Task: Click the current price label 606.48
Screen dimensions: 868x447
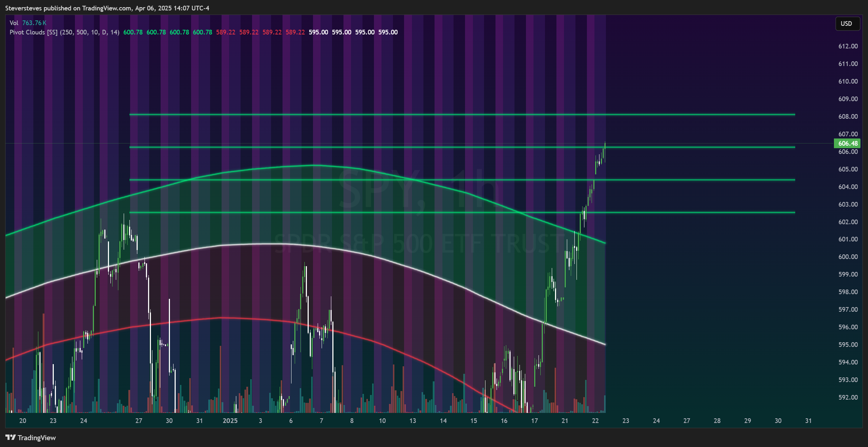Action: (x=847, y=143)
